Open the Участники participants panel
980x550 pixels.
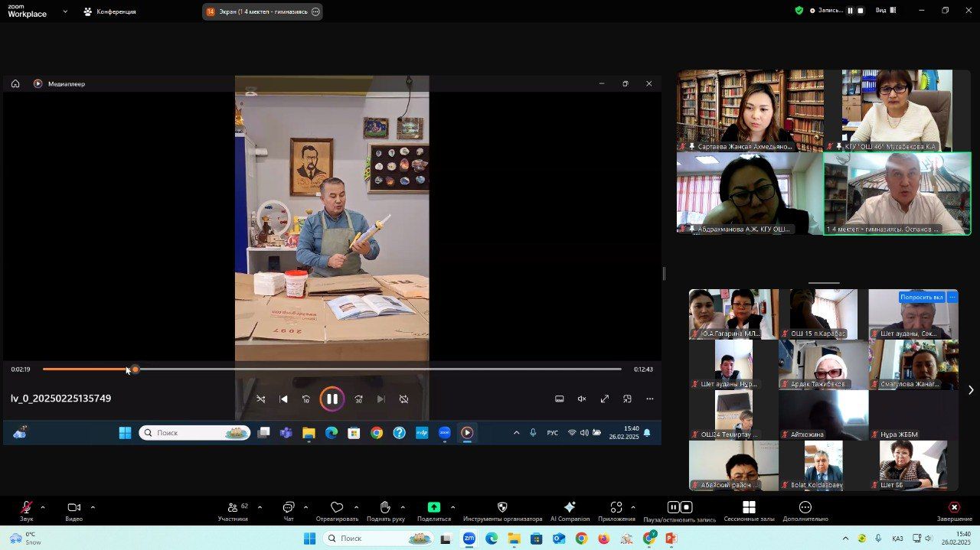(x=233, y=510)
